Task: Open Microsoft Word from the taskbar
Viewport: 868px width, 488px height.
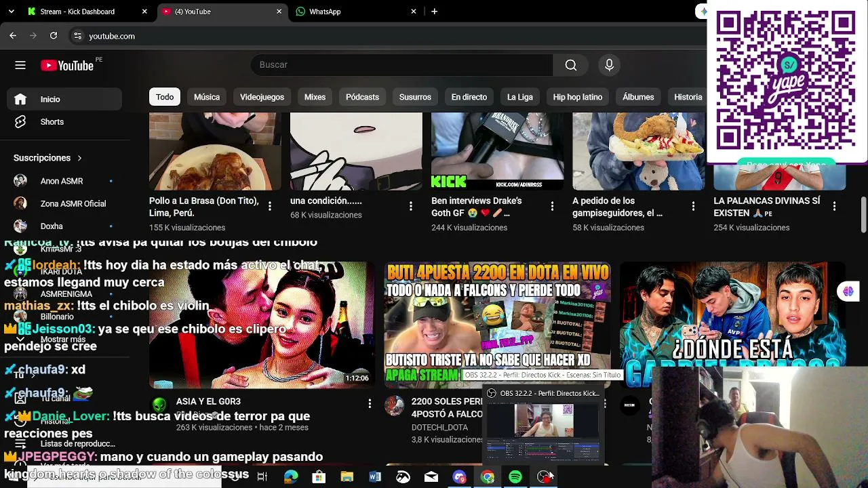Action: point(375,477)
